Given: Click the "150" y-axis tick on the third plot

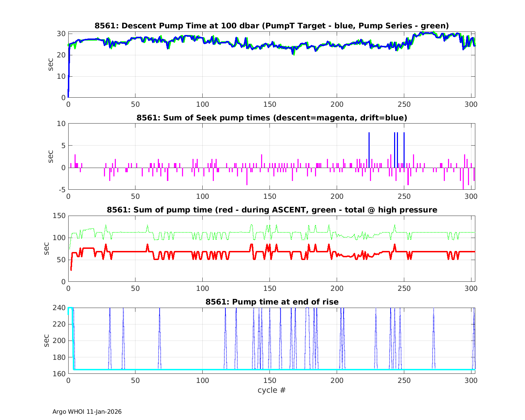Looking at the screenshot, I should click(59, 216).
